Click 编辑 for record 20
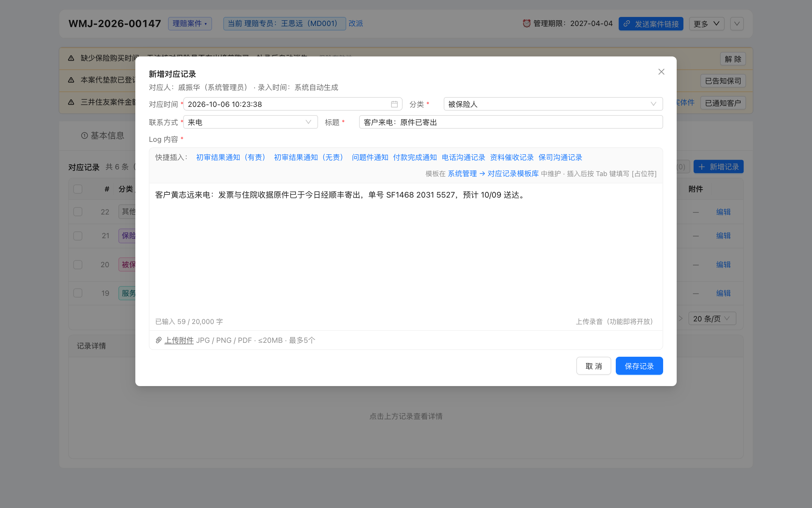 coord(723,265)
